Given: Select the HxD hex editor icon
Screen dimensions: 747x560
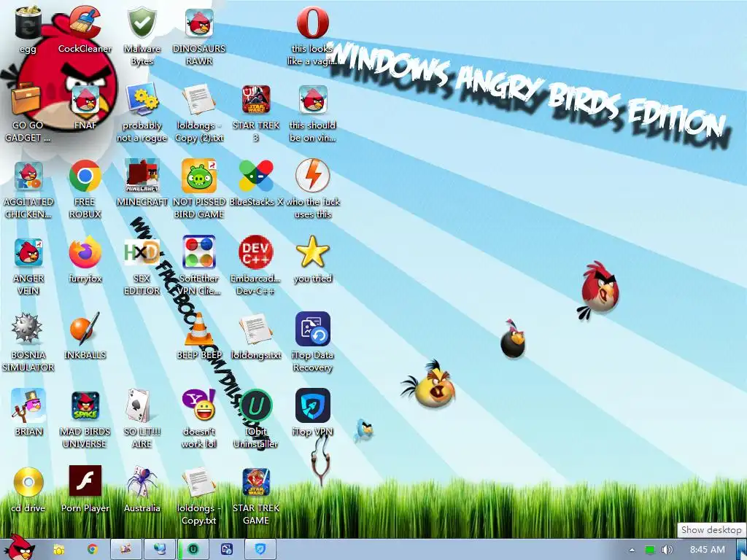Looking at the screenshot, I should coord(142,252).
